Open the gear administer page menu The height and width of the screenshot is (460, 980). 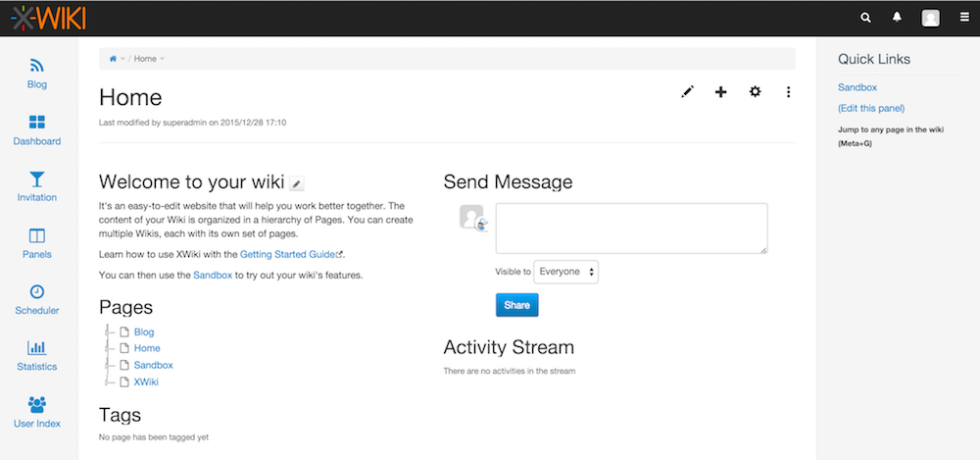coord(755,92)
